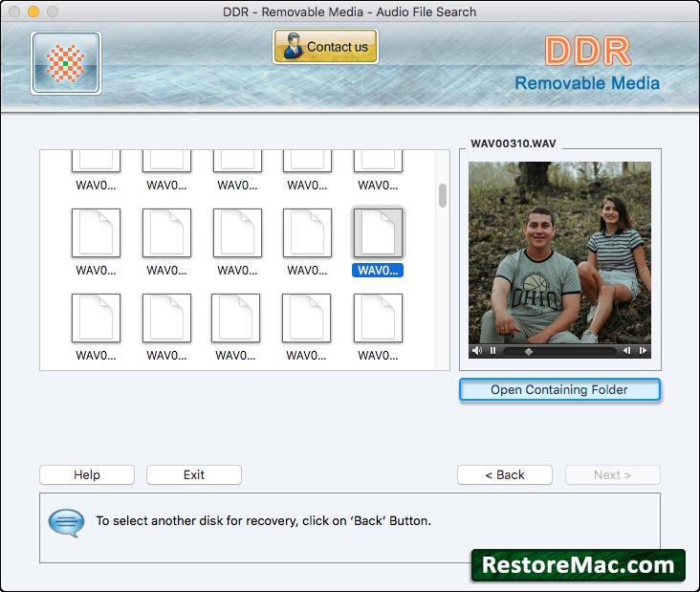Select third file icon in middle row
This screenshot has height=592, width=700.
tap(237, 232)
